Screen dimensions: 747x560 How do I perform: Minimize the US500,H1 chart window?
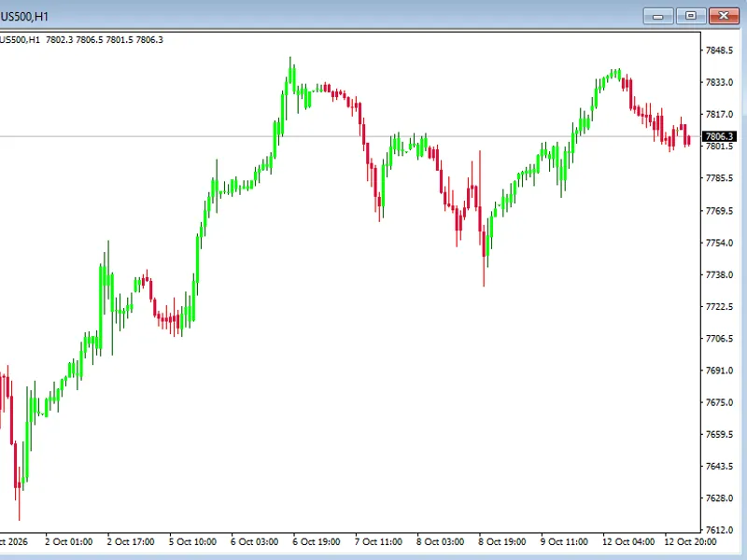point(658,16)
